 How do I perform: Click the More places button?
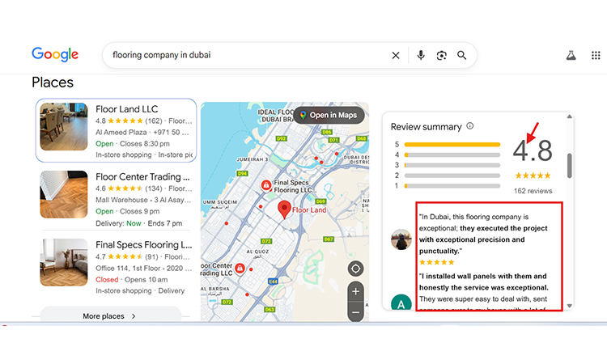[110, 315]
